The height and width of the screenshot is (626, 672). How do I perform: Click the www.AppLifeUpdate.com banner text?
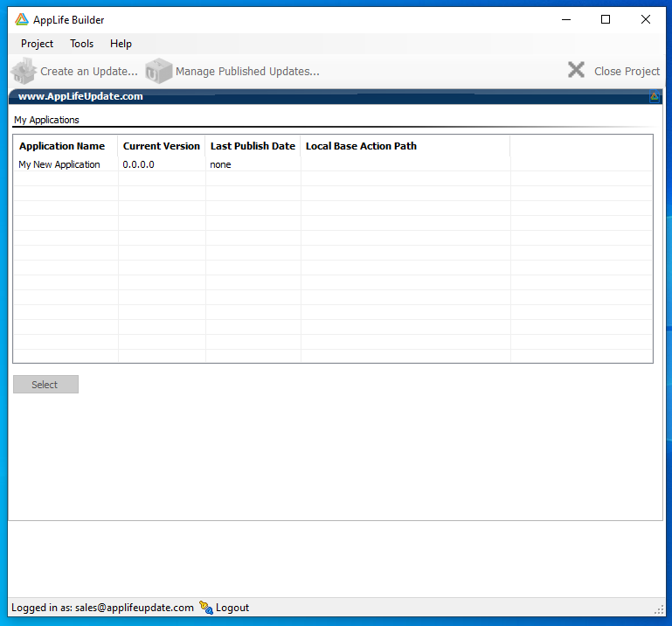pos(80,96)
